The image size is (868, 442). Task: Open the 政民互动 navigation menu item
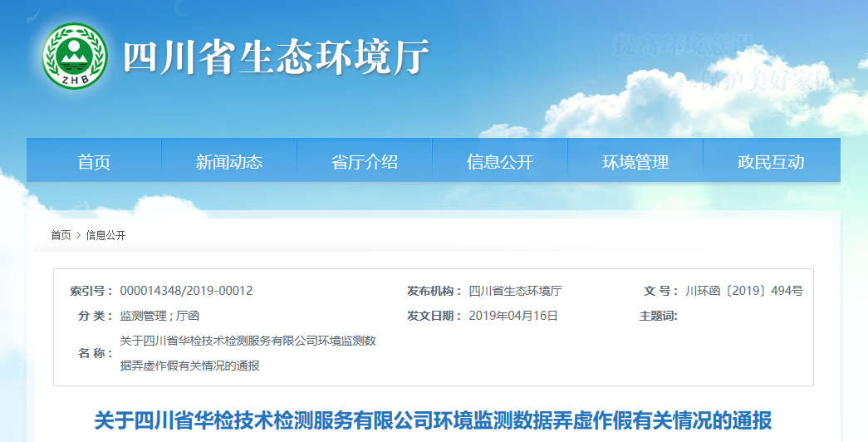click(x=771, y=162)
